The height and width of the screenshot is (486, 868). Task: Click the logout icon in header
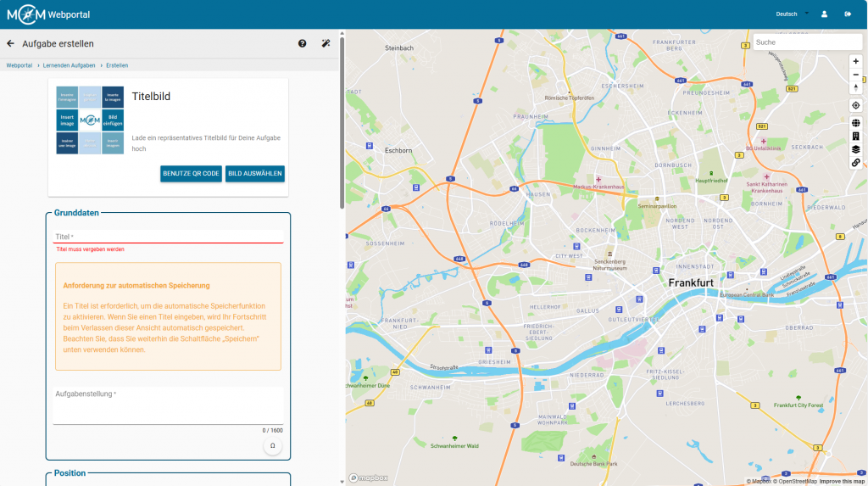[x=848, y=14]
